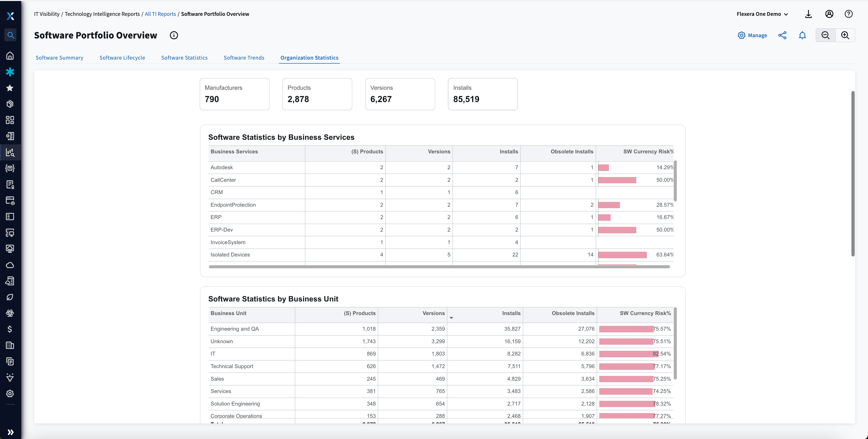This screenshot has height=439, width=868.
Task: Open sidebar Settings gear
Action: [10, 393]
